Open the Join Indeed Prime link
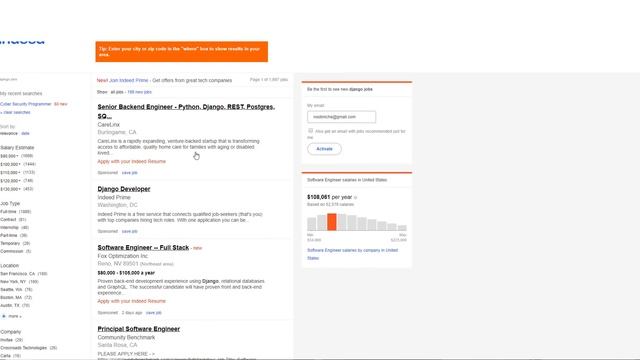 click(x=129, y=80)
